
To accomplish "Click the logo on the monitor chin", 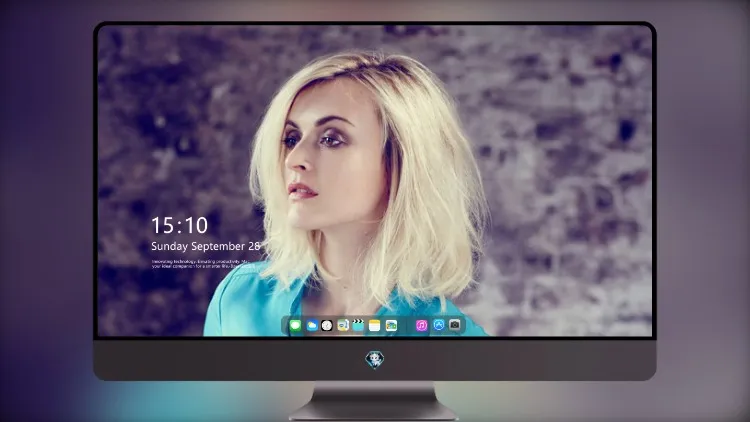I will [375, 359].
